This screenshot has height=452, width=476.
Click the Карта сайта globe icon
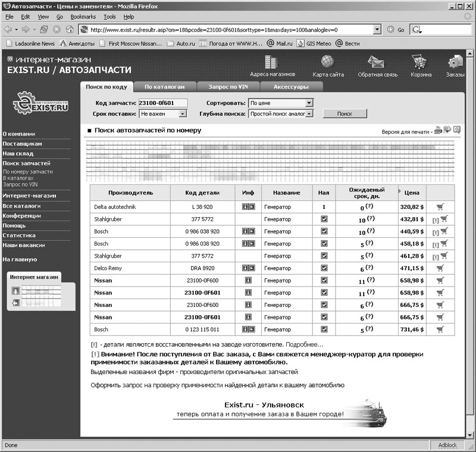pos(327,62)
